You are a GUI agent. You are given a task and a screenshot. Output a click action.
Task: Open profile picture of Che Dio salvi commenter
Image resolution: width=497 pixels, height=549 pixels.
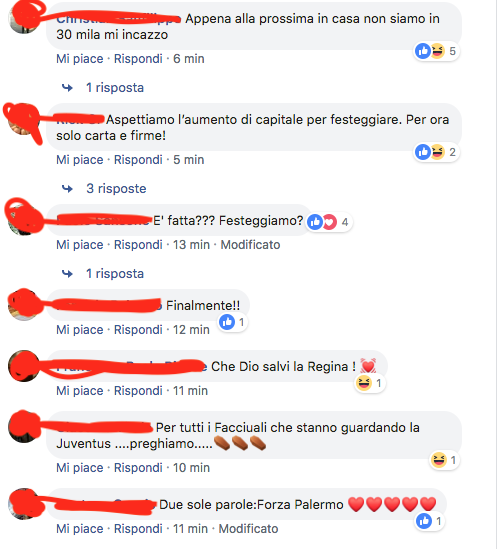24,366
